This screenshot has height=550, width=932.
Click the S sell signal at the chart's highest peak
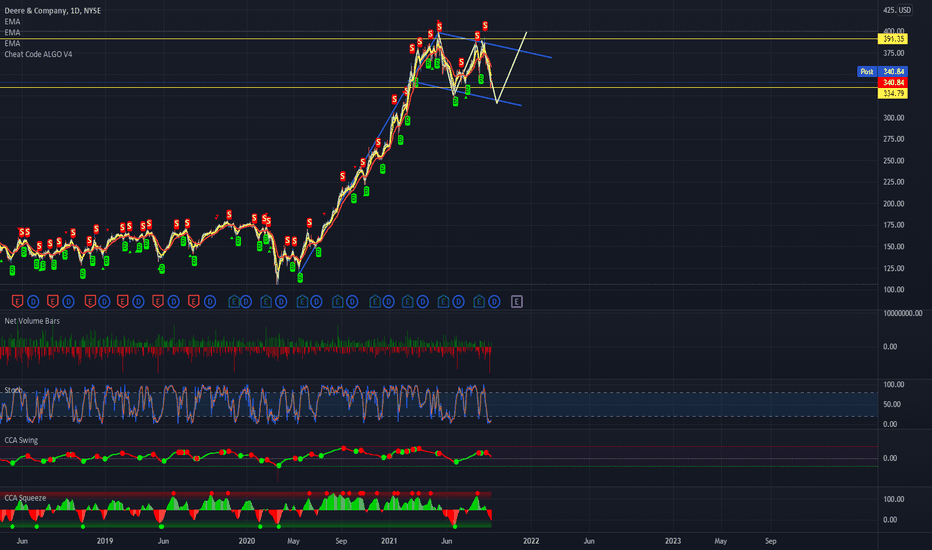(439, 26)
